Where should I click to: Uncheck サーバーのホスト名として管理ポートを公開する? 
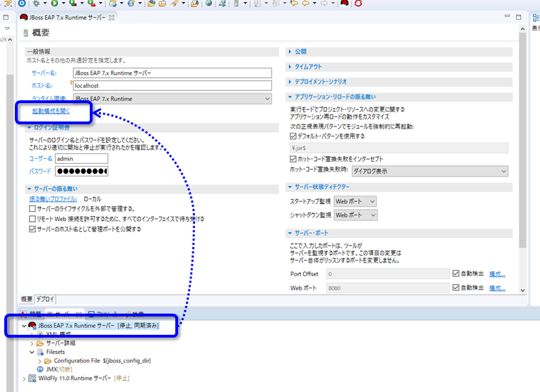pyautogui.click(x=33, y=230)
